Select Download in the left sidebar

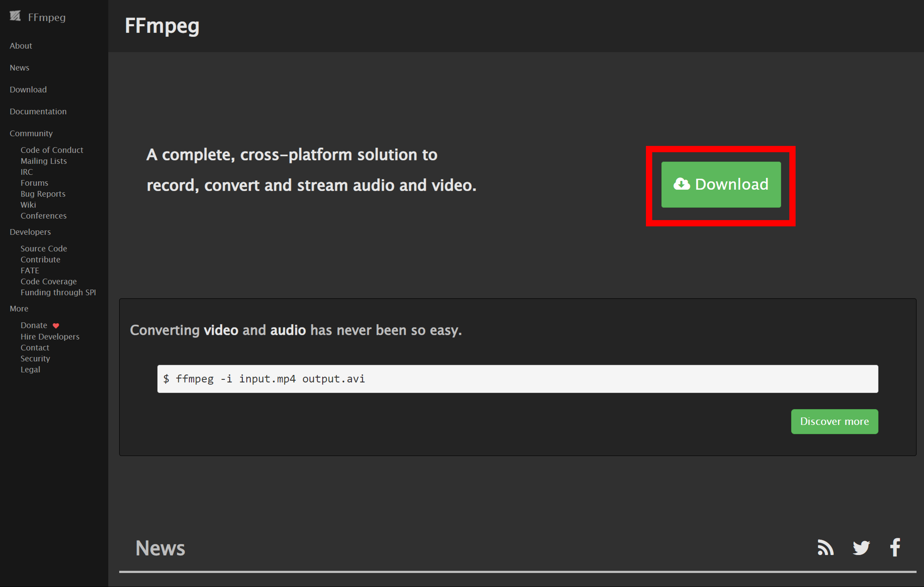(28, 89)
